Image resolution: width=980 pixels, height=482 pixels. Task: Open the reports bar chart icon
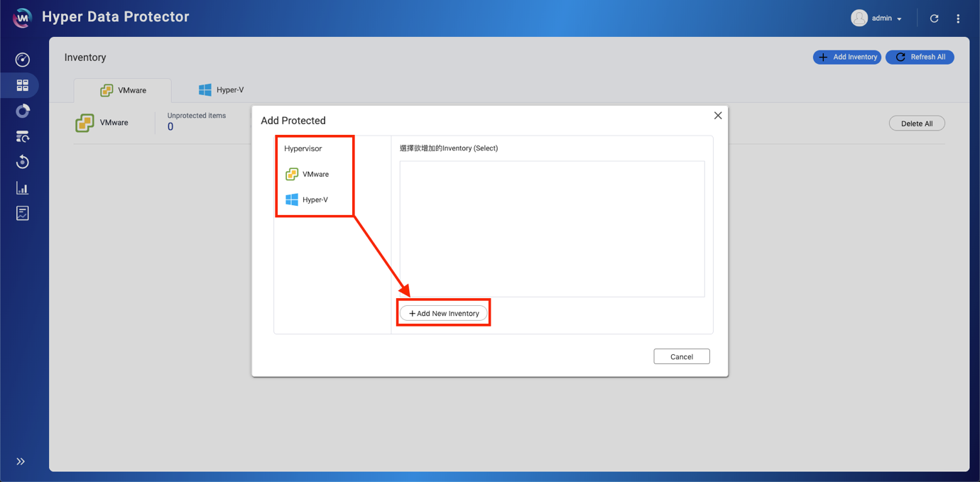point(23,188)
